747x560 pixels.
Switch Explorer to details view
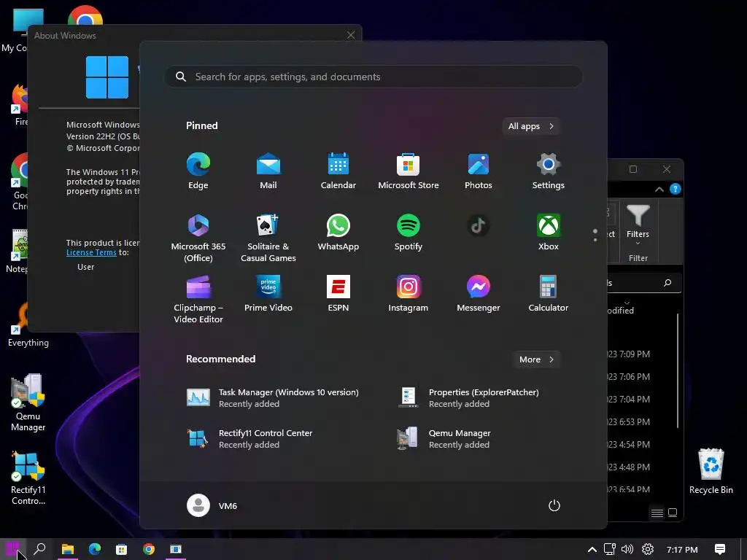click(657, 513)
